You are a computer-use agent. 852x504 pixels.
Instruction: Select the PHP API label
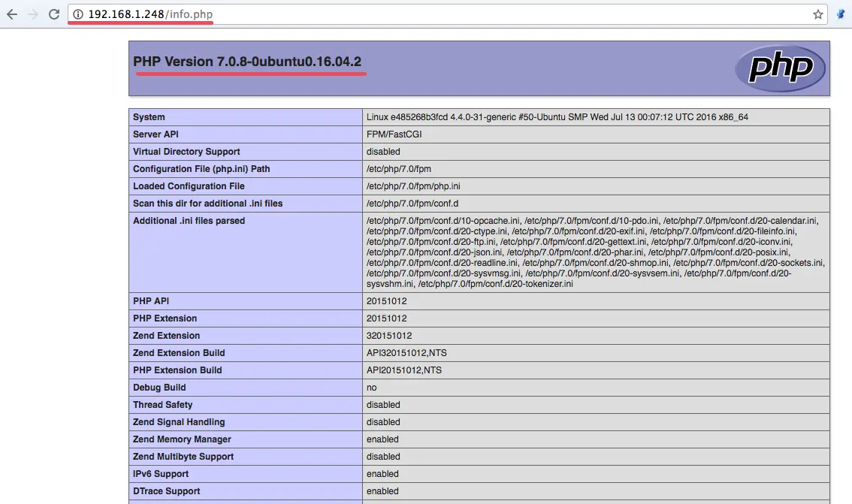(151, 301)
